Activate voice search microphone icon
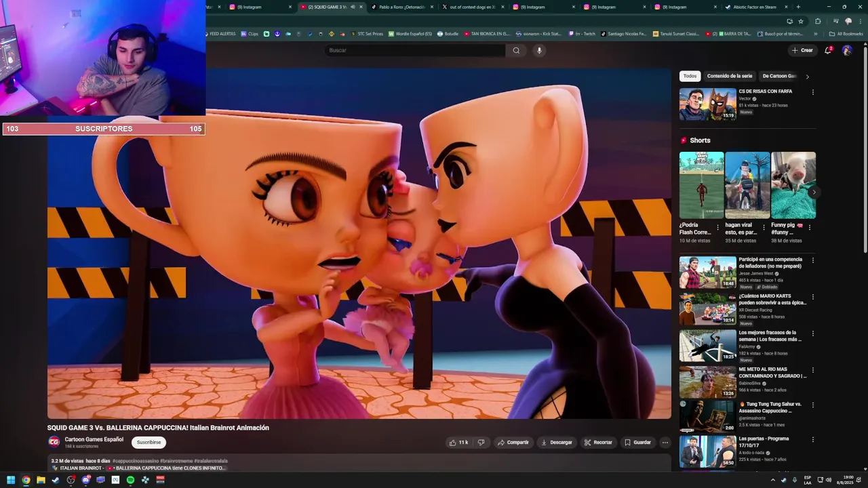 pos(539,50)
